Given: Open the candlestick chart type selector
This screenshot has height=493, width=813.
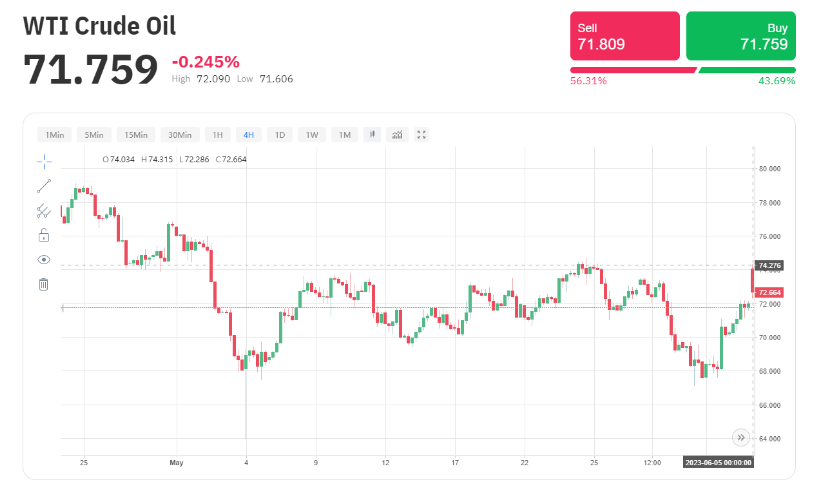Looking at the screenshot, I should coord(372,134).
